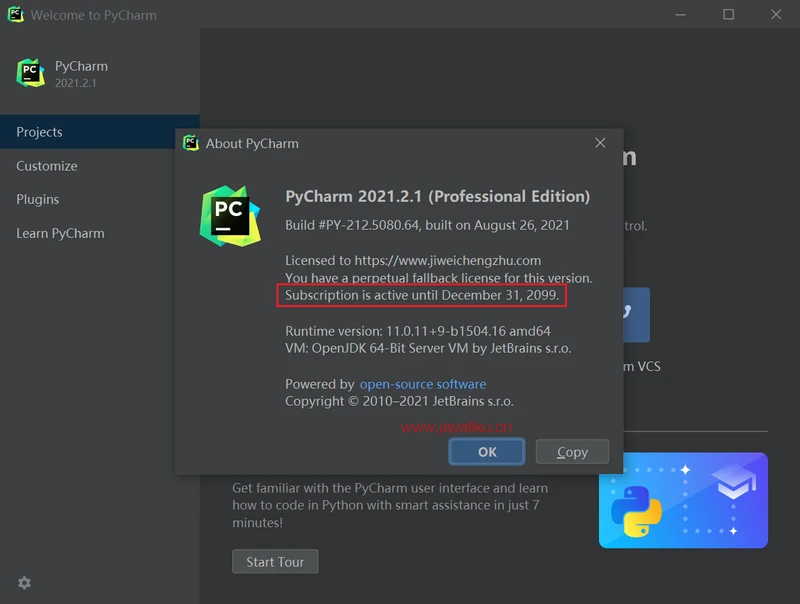Switch to the Customize tab

[x=47, y=166]
